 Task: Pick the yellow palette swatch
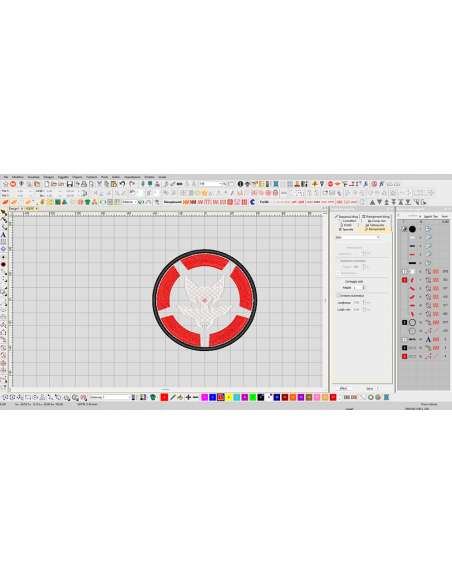pos(229,397)
